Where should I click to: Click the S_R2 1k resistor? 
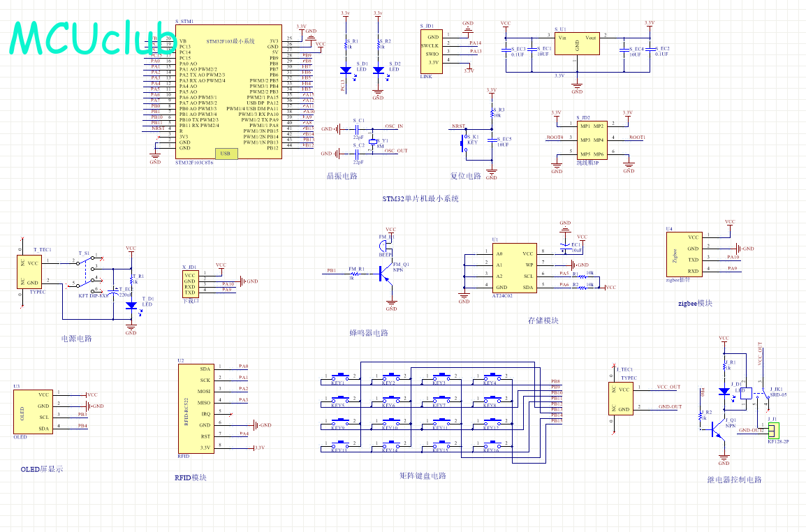coord(379,45)
